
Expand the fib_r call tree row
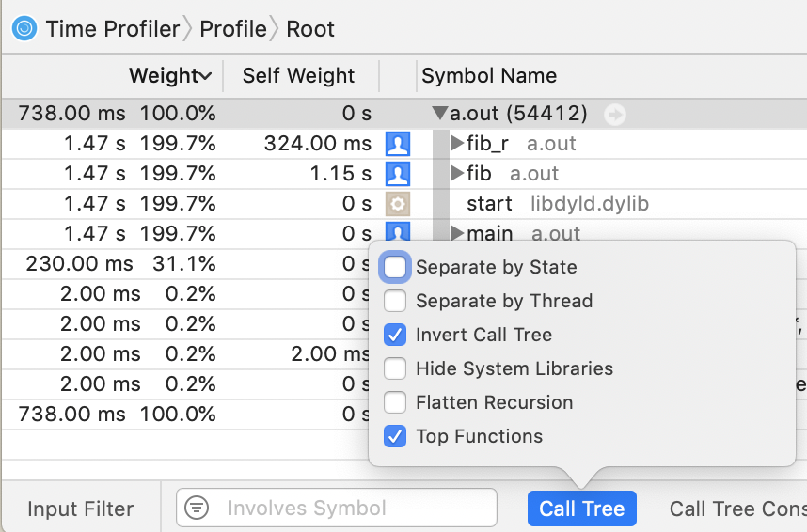[x=457, y=144]
